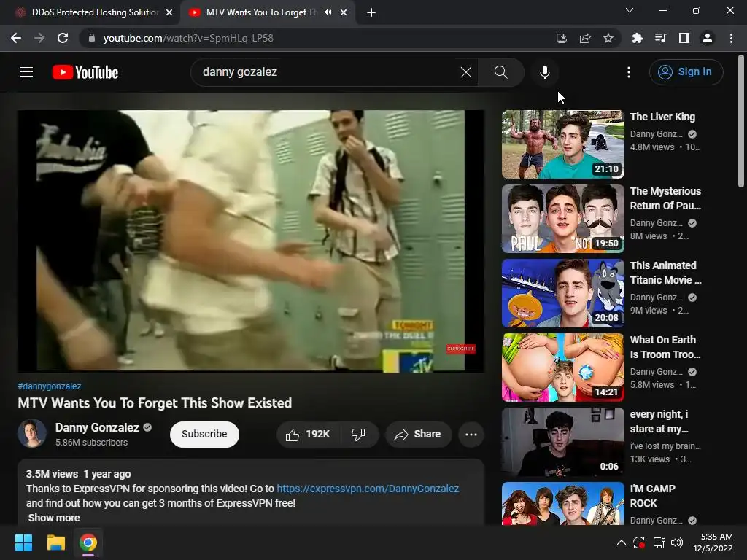Click 3.5M views 1 year ago text
This screenshot has width=747, height=560.
[79, 474]
